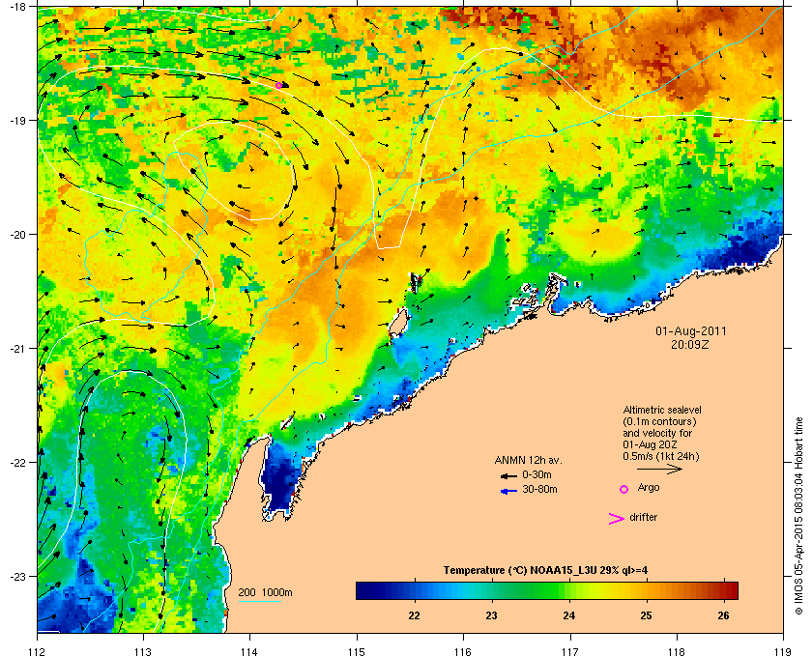Click the dark blue Exmouth Gulf cold-water patch
The image size is (812, 657).
click(x=279, y=479)
